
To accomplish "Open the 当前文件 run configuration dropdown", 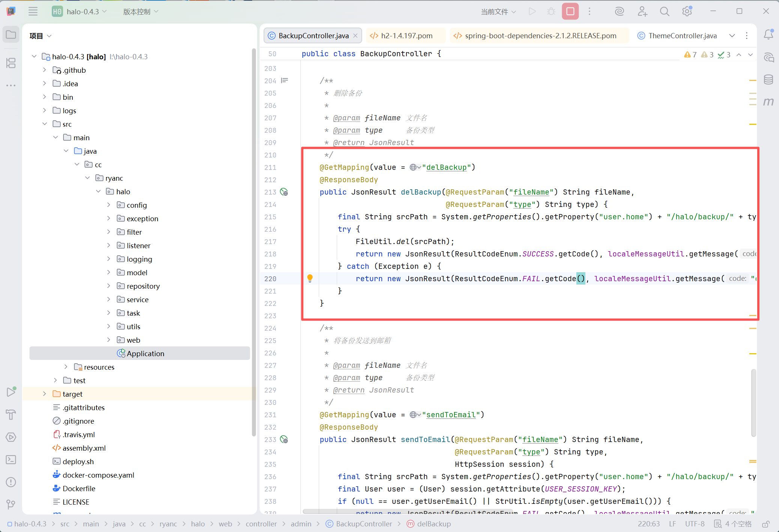I will pyautogui.click(x=498, y=12).
